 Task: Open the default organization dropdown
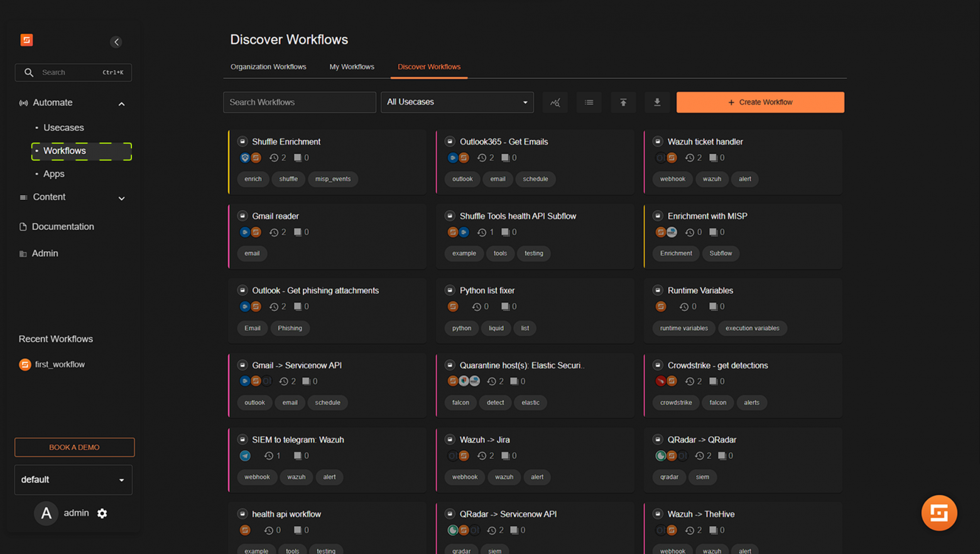click(73, 479)
